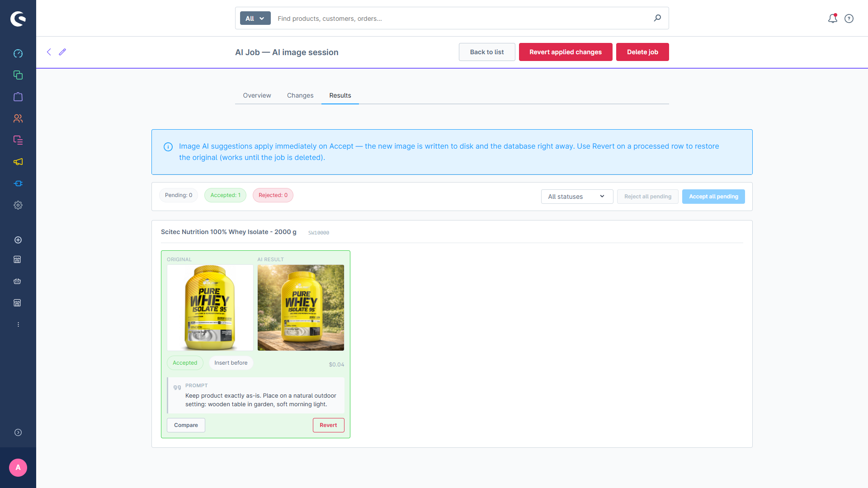Open the Catalogues sidebar icon
868x488 pixels.
[18, 75]
